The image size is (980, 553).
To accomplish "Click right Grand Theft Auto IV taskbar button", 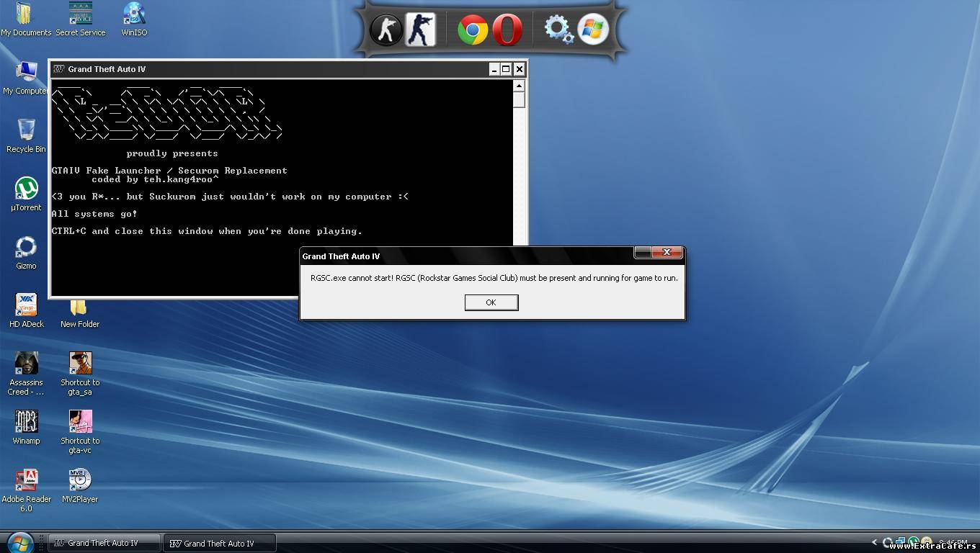I will pos(220,543).
